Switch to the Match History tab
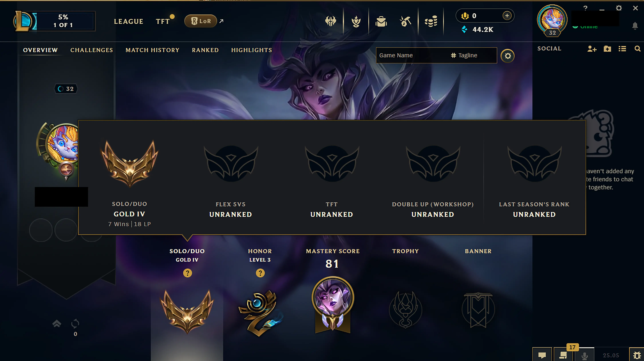This screenshot has height=361, width=644. (152, 50)
